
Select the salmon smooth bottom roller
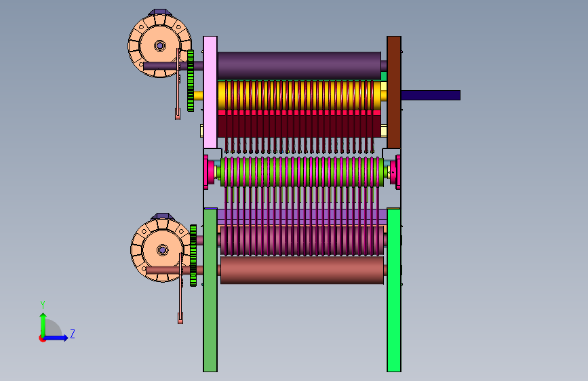tap(302, 270)
